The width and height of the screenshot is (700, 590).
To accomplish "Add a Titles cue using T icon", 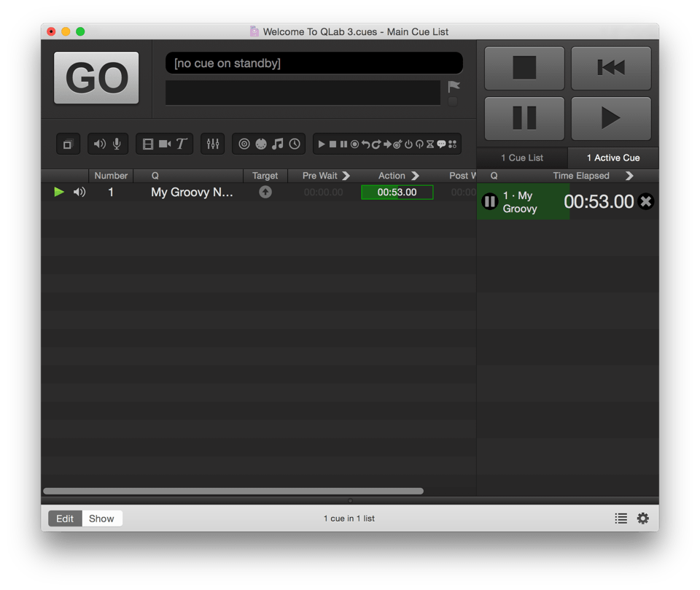I will [x=182, y=144].
